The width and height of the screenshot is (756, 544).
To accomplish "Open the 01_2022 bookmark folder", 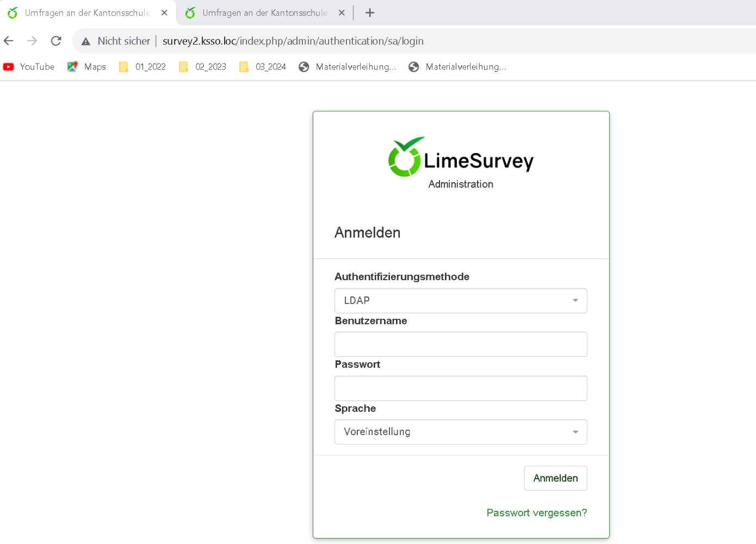I will 143,67.
